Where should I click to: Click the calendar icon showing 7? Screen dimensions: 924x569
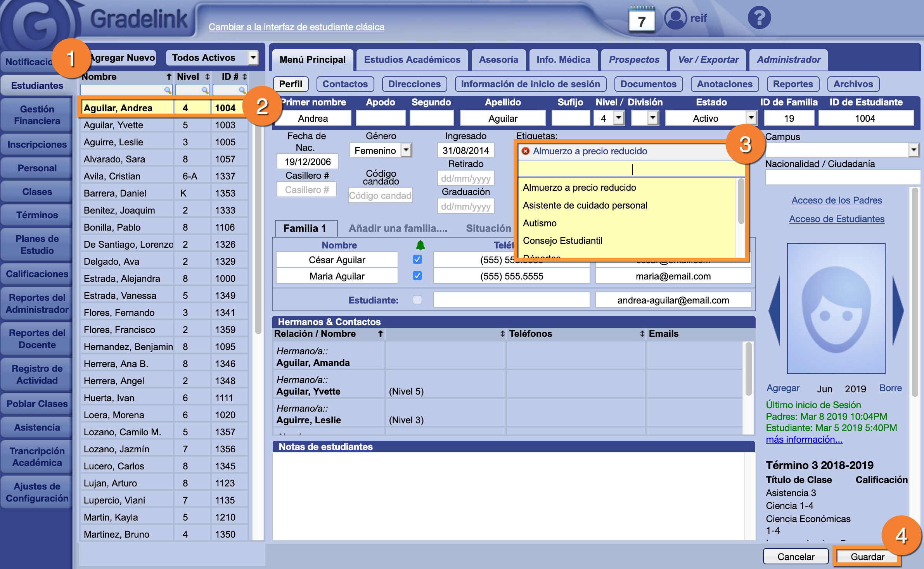[642, 19]
